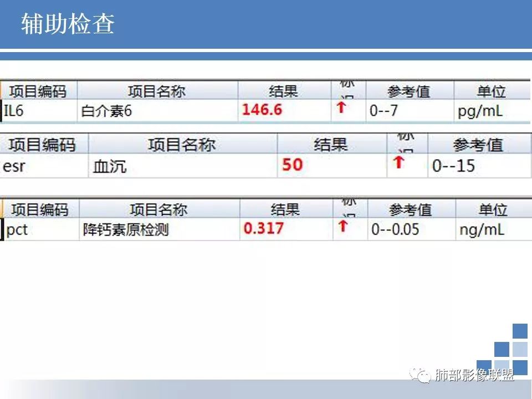Click the ng/mL unit cell
Screen dimensions: 532x399
494,229
